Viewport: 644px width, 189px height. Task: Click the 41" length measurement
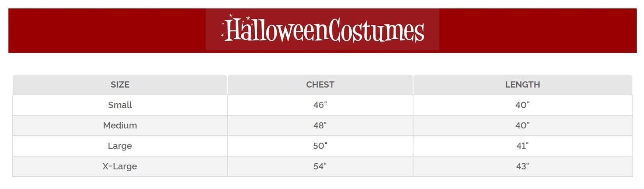pyautogui.click(x=522, y=146)
